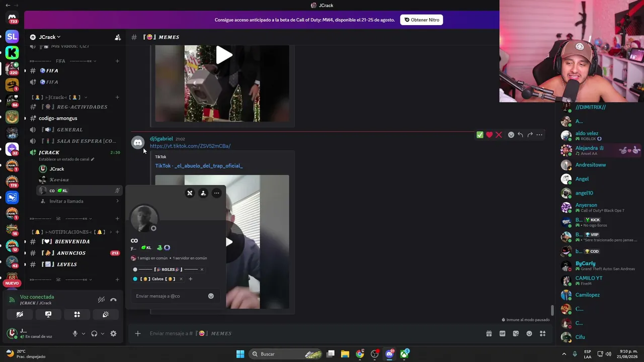This screenshot has height=362, width=644.
Task: Edit the voice channel status pencil
Action: click(93, 159)
